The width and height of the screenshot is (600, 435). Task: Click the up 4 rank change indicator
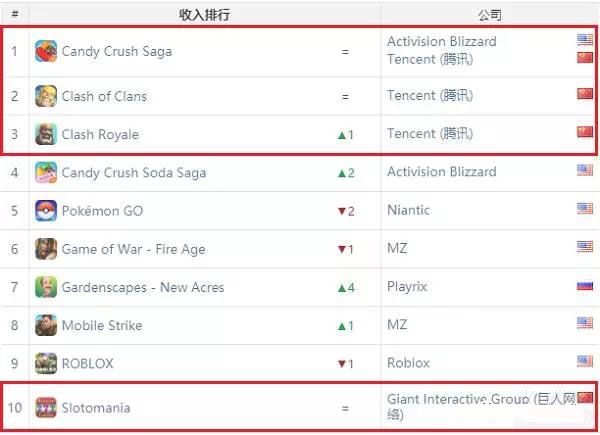(x=346, y=288)
